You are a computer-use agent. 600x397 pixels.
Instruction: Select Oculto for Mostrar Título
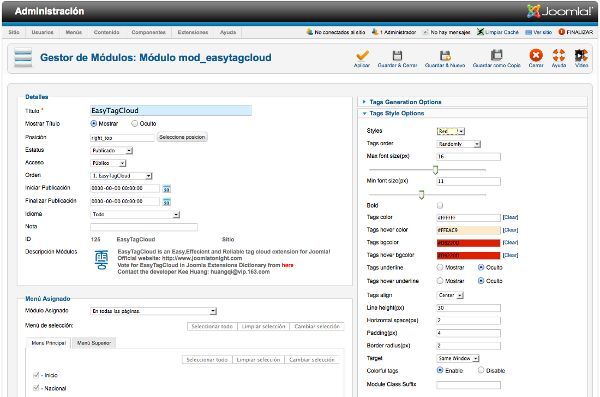pyautogui.click(x=134, y=124)
